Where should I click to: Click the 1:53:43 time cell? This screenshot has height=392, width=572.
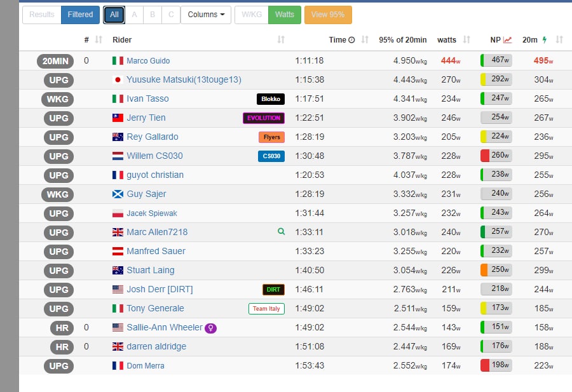coord(310,365)
